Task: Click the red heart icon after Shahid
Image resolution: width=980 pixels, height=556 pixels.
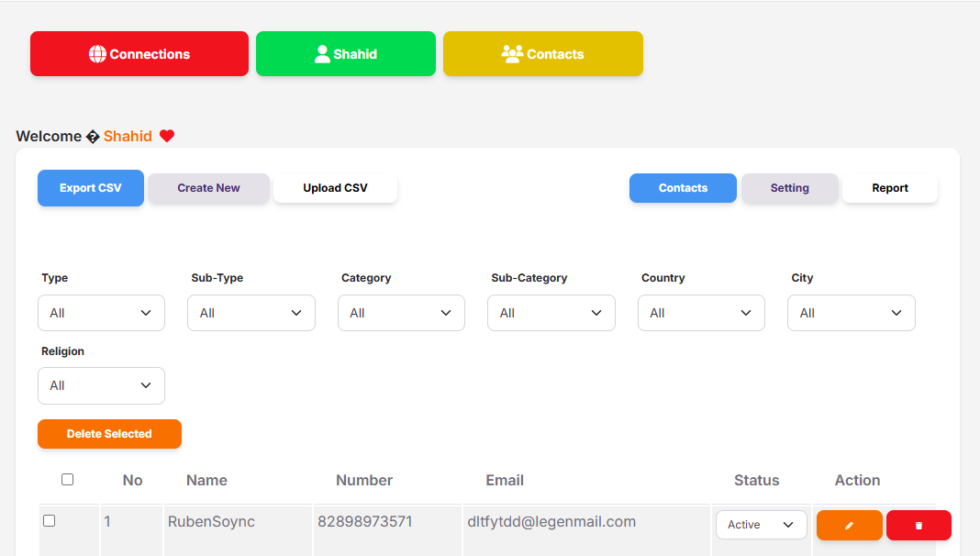Action: (x=167, y=136)
